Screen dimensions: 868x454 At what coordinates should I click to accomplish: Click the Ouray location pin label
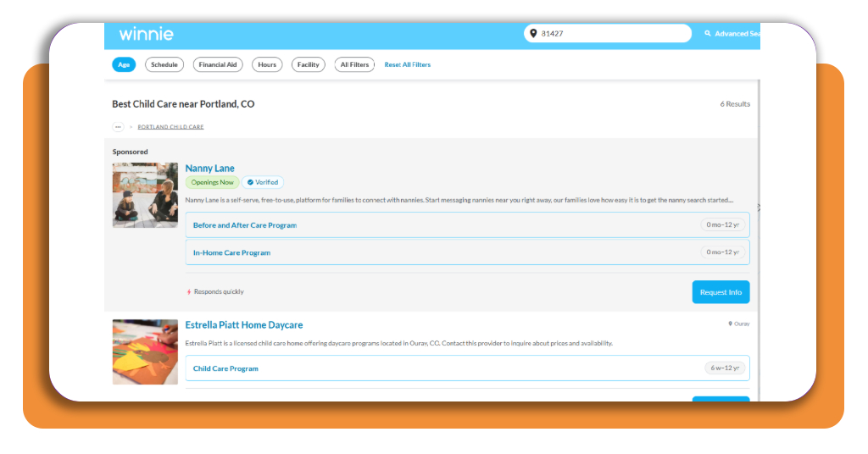(x=738, y=324)
